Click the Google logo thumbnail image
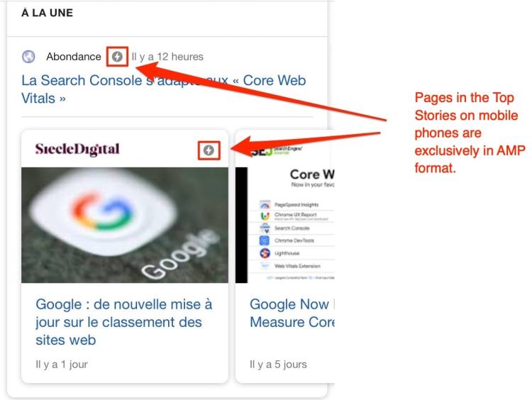Image resolution: width=532 pixels, height=400 pixels. (x=125, y=225)
